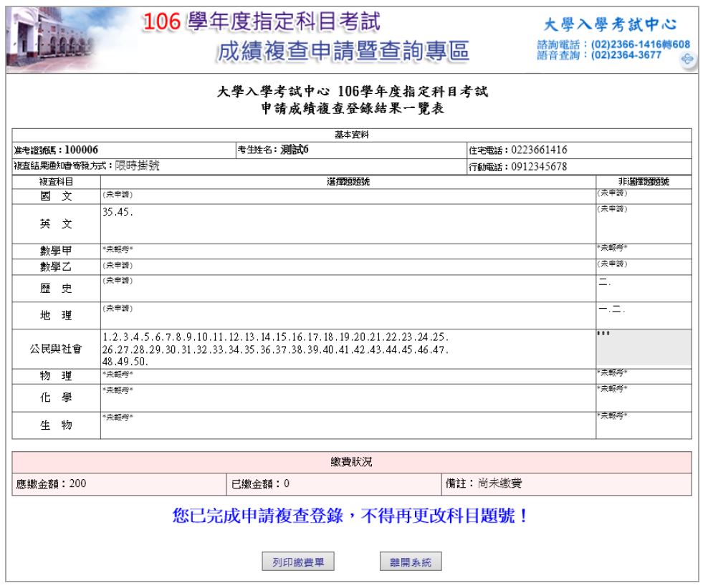The image size is (708, 588).
Task: Select the 准考證號碼 value 100006
Action: click(81, 150)
